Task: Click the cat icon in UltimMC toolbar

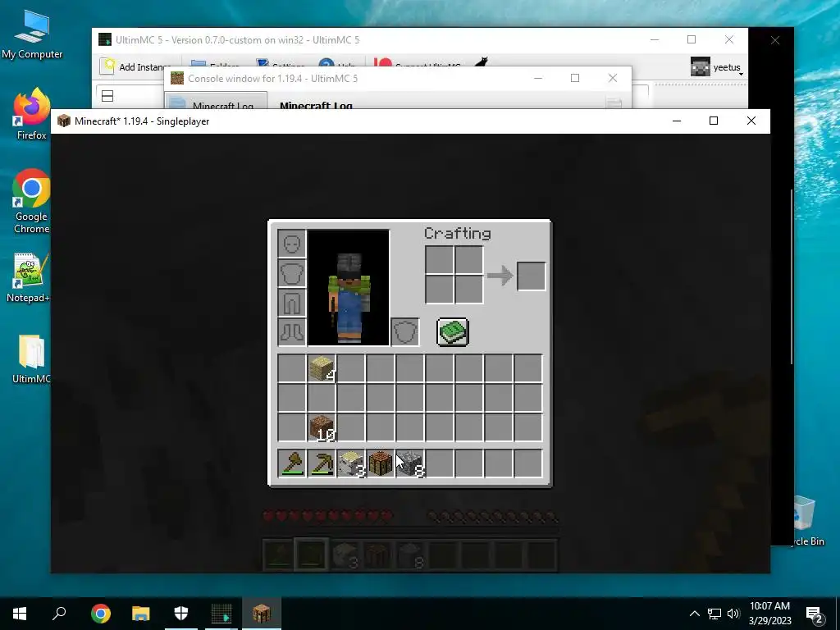Action: tap(481, 62)
